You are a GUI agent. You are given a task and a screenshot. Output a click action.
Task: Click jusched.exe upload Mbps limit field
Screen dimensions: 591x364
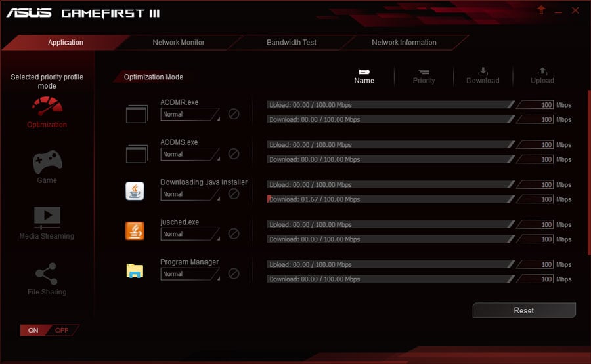(x=535, y=224)
